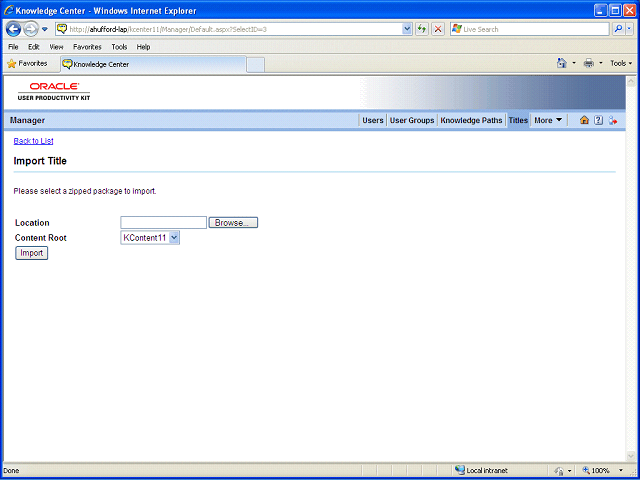The height and width of the screenshot is (480, 640).
Task: Click the browser Home icon
Action: pyautogui.click(x=562, y=63)
